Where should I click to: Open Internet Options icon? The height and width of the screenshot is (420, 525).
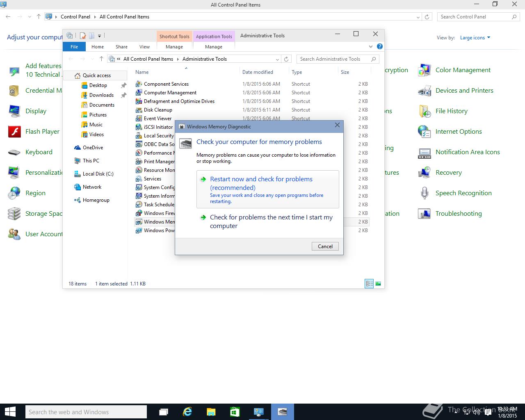pos(425,132)
